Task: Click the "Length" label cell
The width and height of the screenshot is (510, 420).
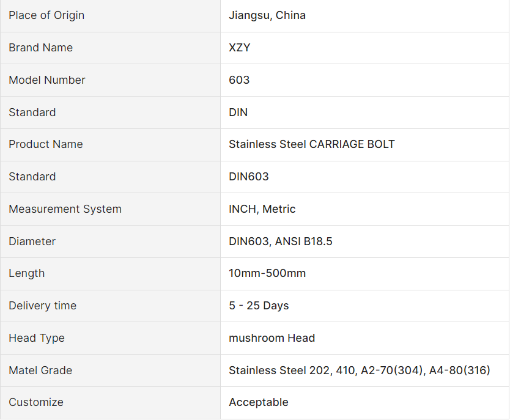Action: point(27,273)
